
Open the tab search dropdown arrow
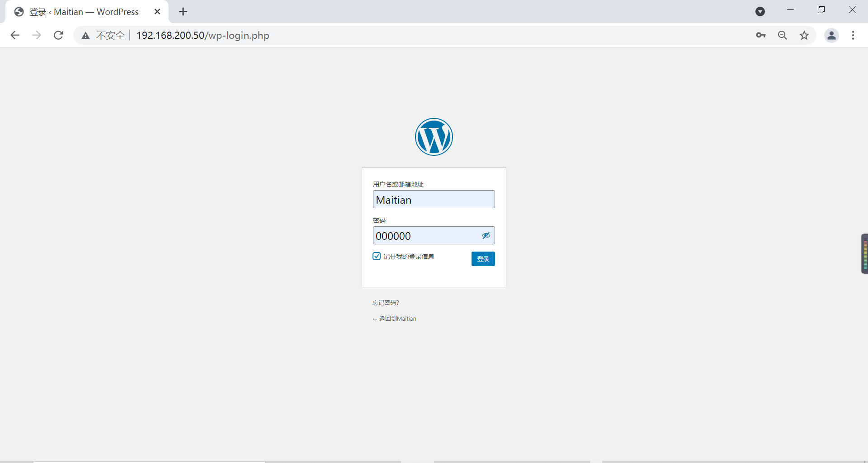[760, 12]
